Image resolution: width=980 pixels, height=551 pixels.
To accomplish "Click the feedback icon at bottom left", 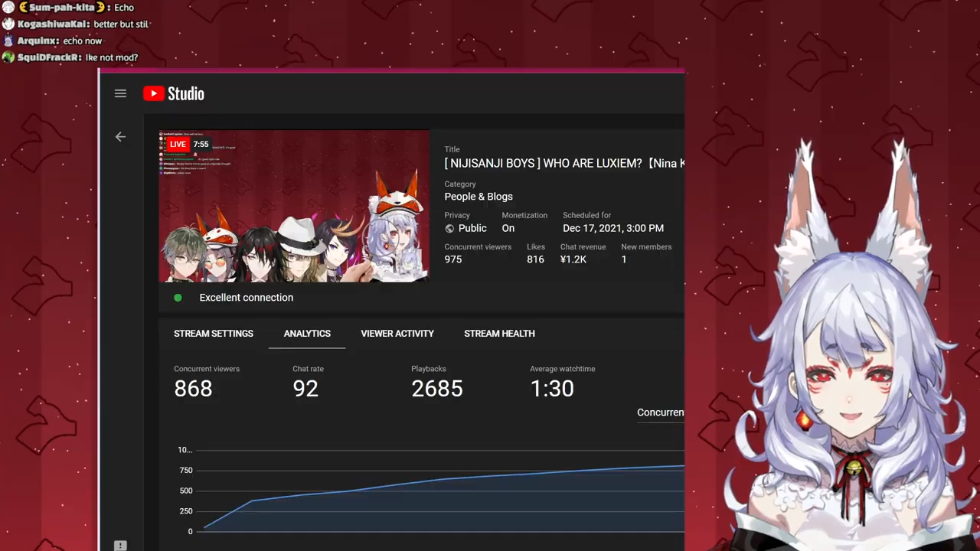I will (120, 546).
